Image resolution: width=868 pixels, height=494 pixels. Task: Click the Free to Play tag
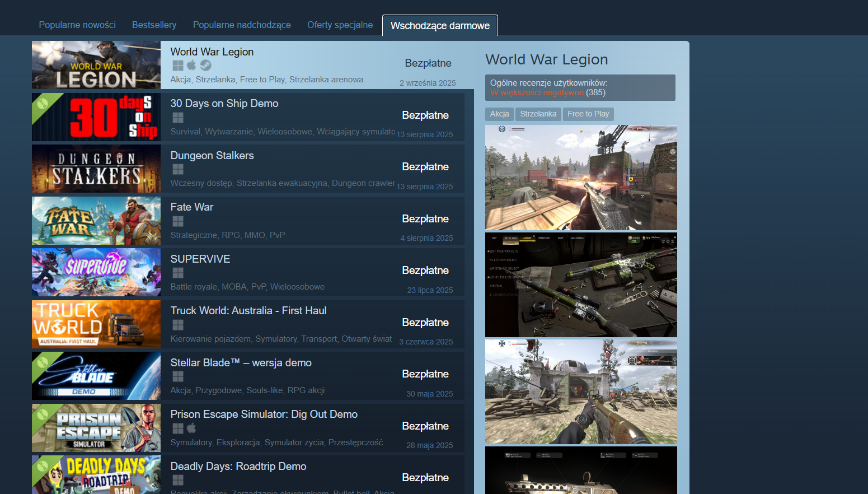588,114
